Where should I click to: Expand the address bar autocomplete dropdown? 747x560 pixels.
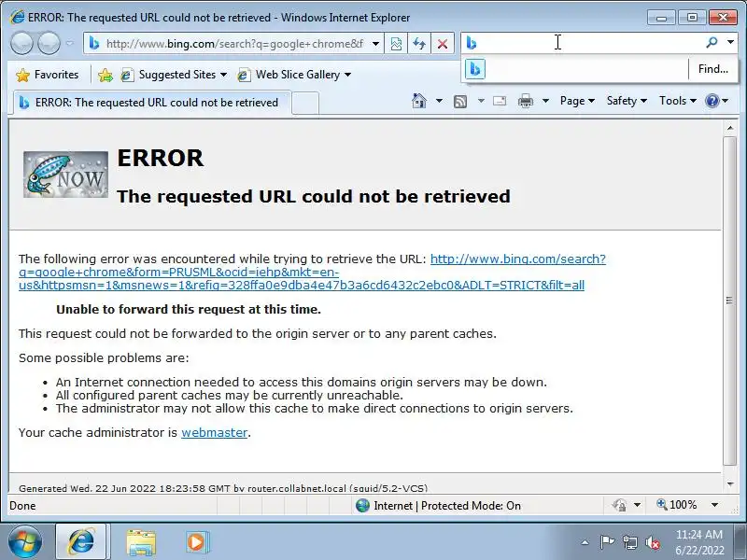pyautogui.click(x=376, y=44)
